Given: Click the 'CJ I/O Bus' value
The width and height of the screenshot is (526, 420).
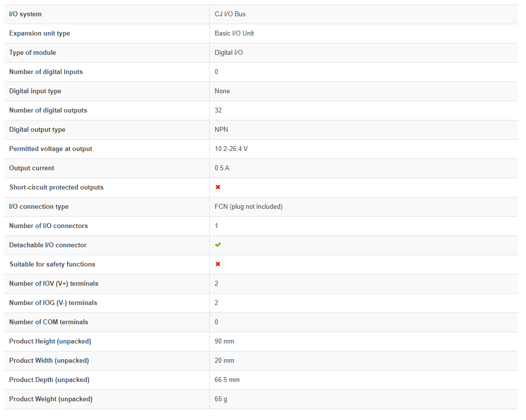Looking at the screenshot, I should pyautogui.click(x=230, y=14).
